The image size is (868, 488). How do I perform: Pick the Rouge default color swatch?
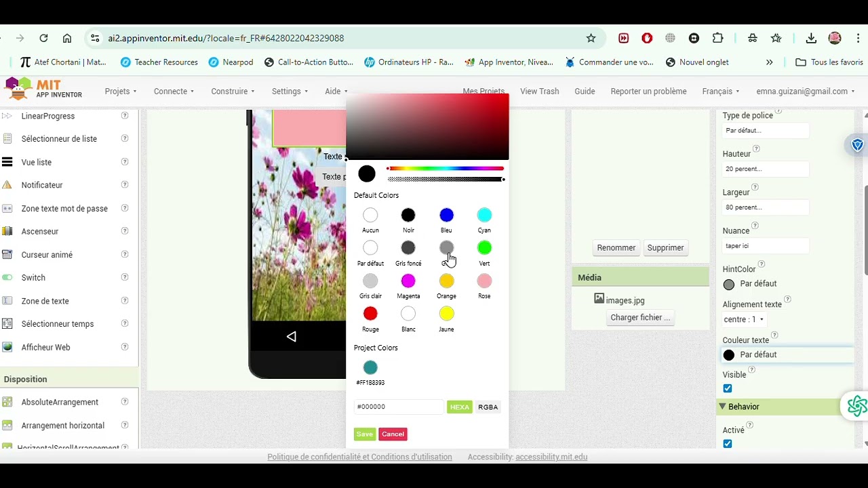(370, 314)
